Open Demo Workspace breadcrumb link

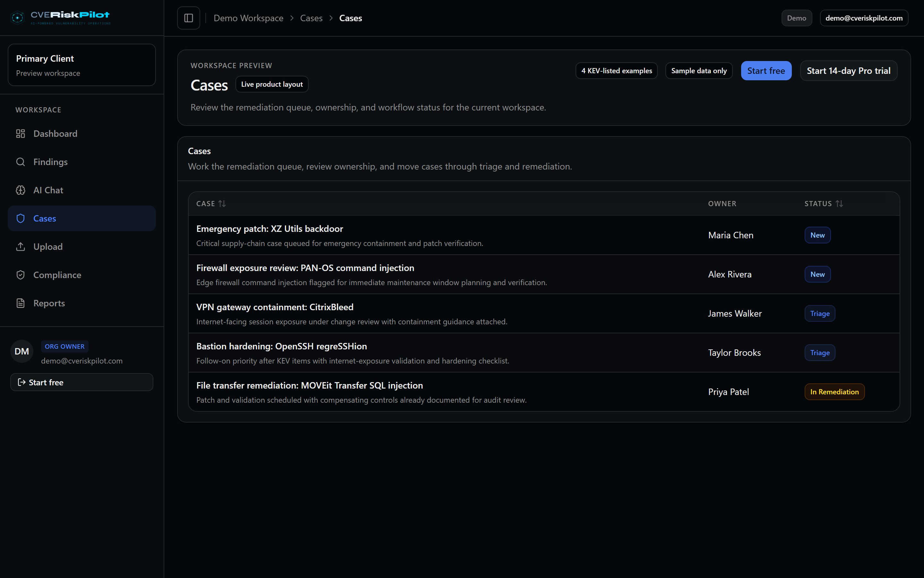(x=248, y=18)
